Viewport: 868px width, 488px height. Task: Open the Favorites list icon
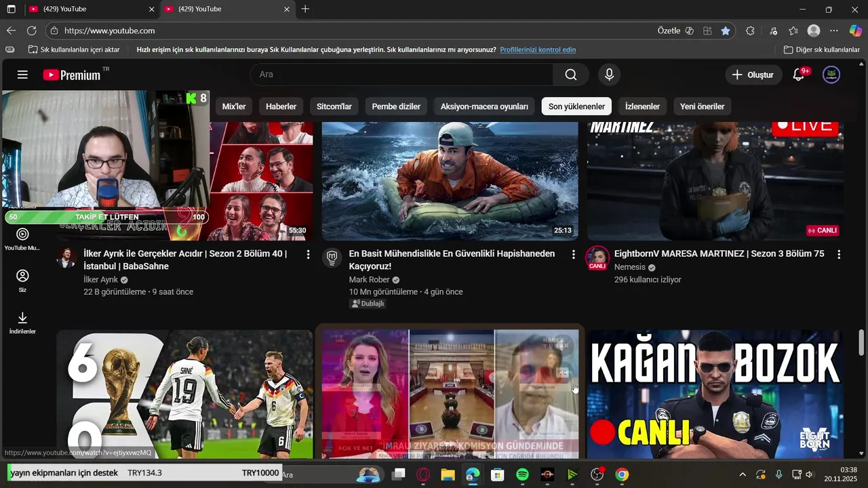(x=793, y=30)
